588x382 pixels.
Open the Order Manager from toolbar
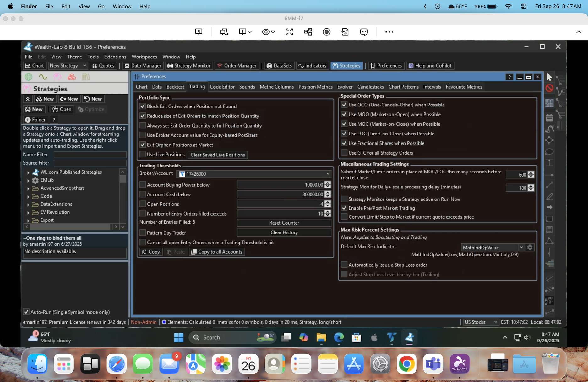pos(237,66)
